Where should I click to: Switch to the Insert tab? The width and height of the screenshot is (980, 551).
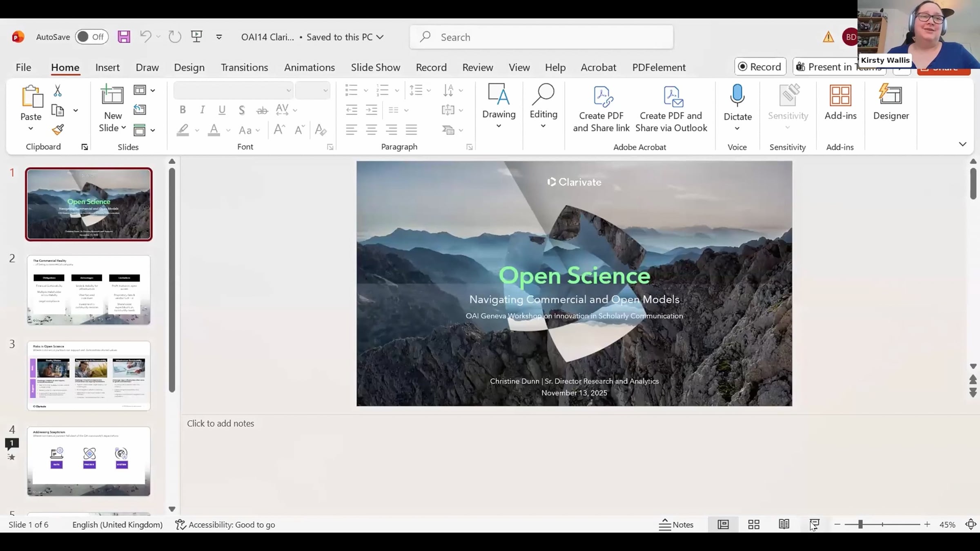tap(107, 67)
